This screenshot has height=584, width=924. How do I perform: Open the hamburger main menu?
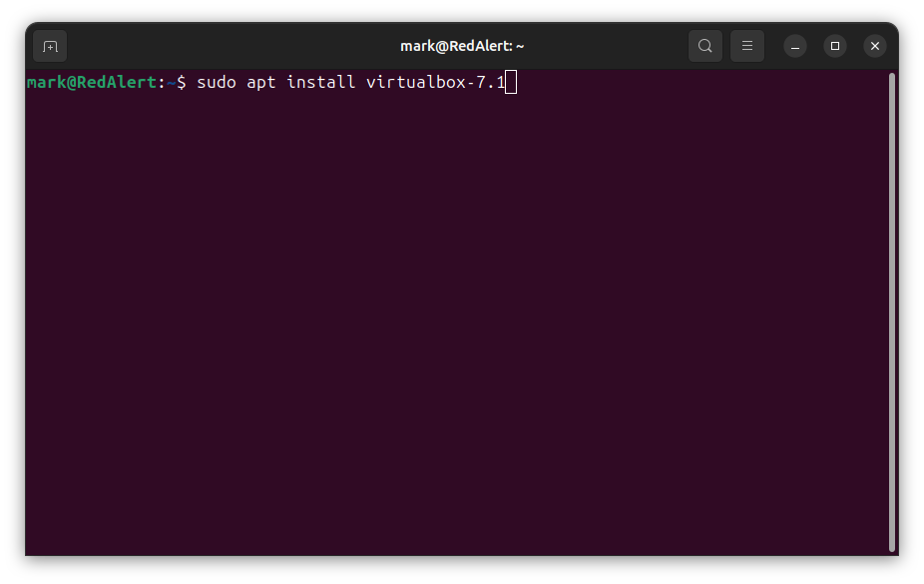[747, 46]
